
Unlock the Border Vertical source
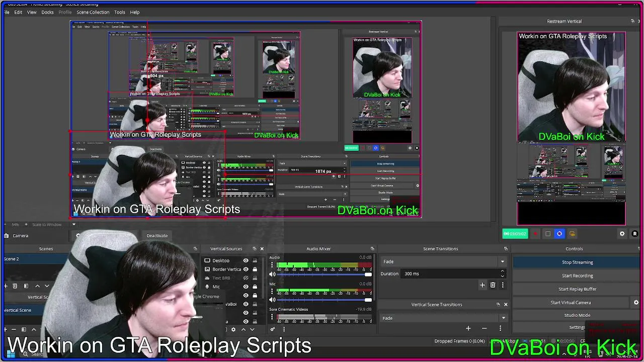pos(255,269)
